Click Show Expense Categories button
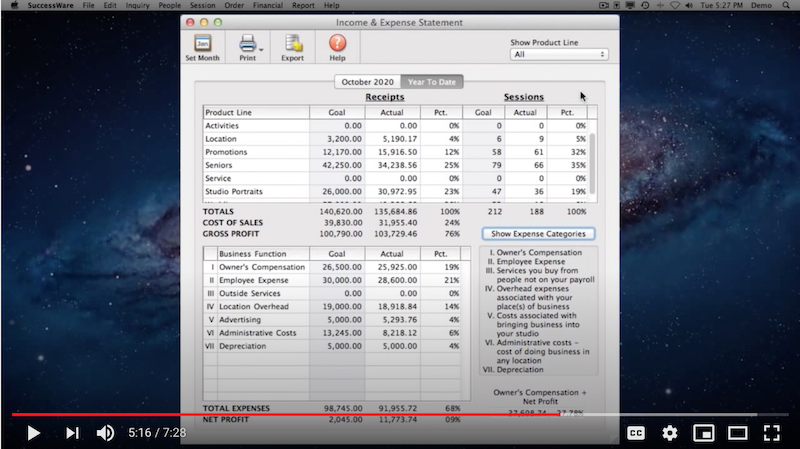Screen dimensions: 800x449 [538, 234]
